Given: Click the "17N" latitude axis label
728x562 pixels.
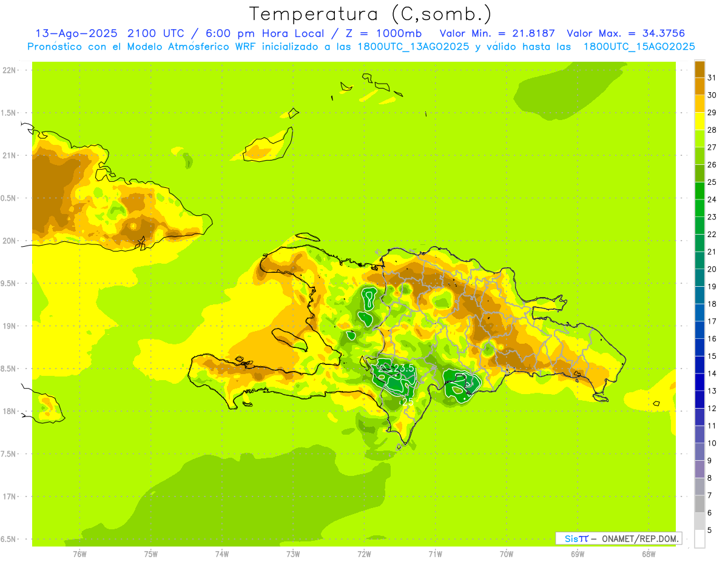Looking at the screenshot, I should point(10,497).
